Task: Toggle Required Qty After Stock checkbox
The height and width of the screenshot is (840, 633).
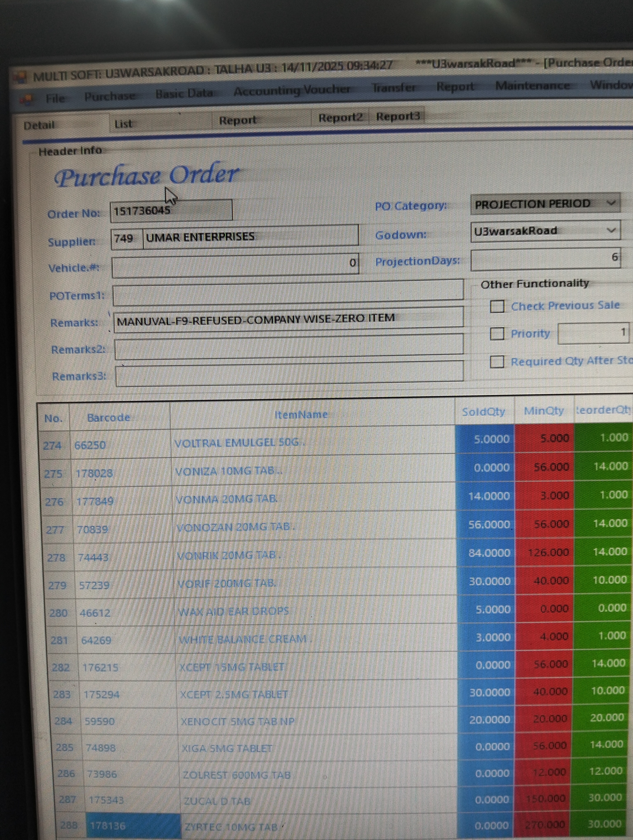Action: point(497,362)
